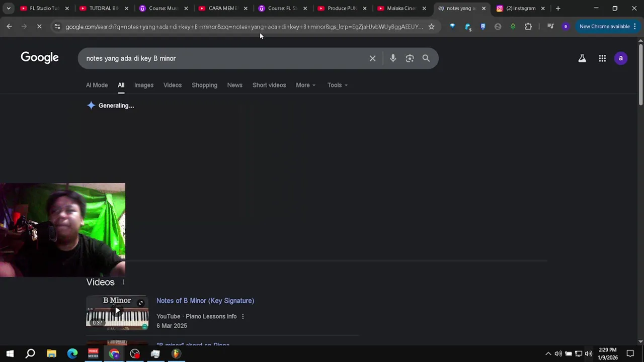Screen dimensions: 644x362
Task: Open Voicemeeter from the taskbar
Action: point(93,353)
